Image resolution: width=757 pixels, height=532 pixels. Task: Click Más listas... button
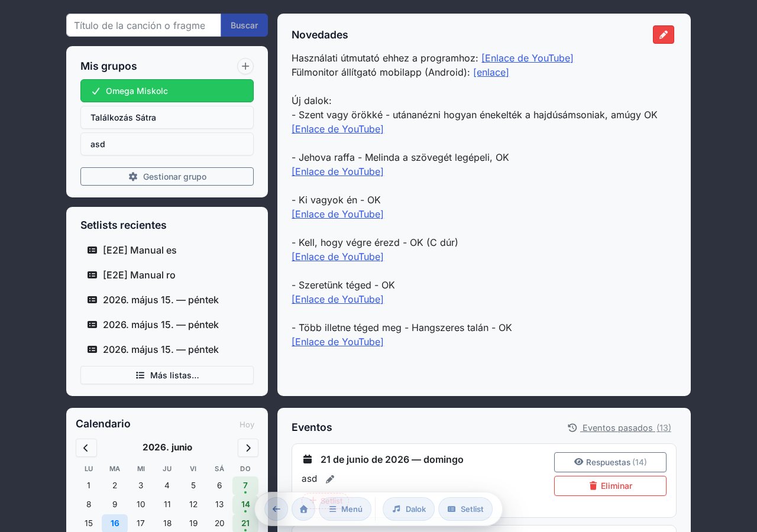click(167, 375)
